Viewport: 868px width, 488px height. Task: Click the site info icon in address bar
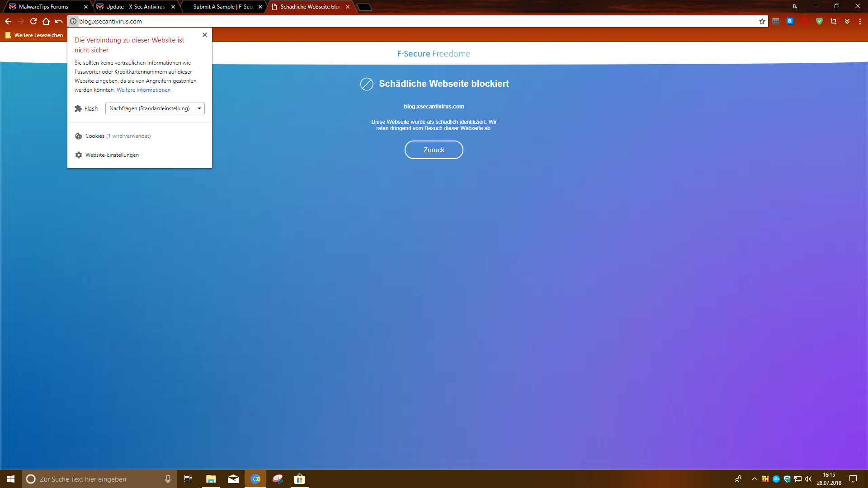[x=73, y=21]
